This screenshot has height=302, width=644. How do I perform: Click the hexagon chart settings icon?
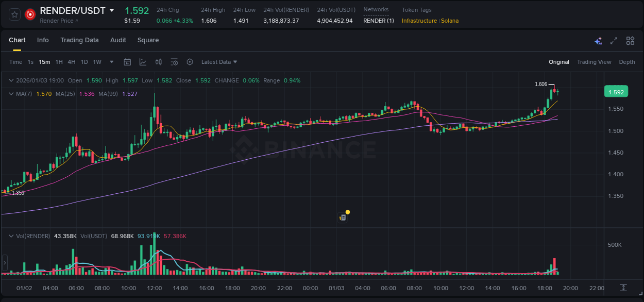190,62
